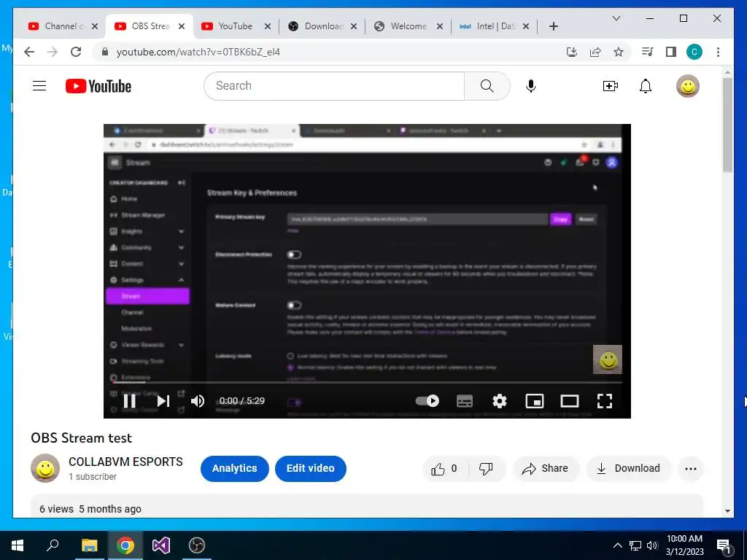Open the Windows notification center

click(x=724, y=546)
